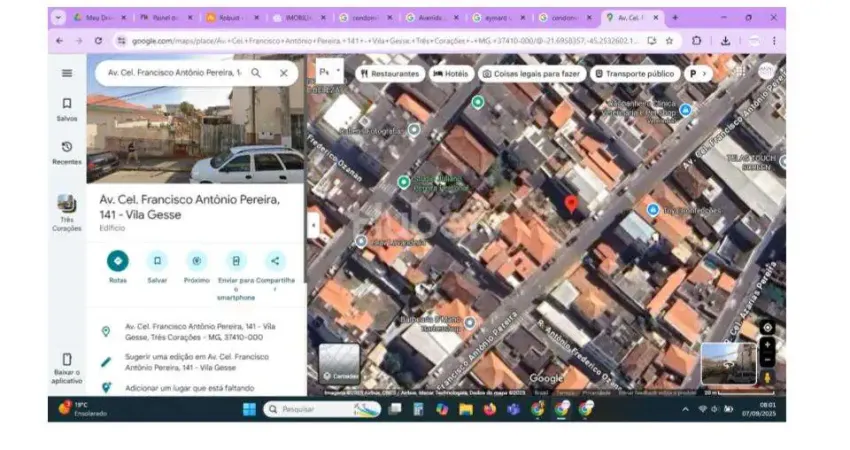This screenshot has width=850, height=450.
Task: Switch to the IMOBILI browser tab
Action: (300, 18)
